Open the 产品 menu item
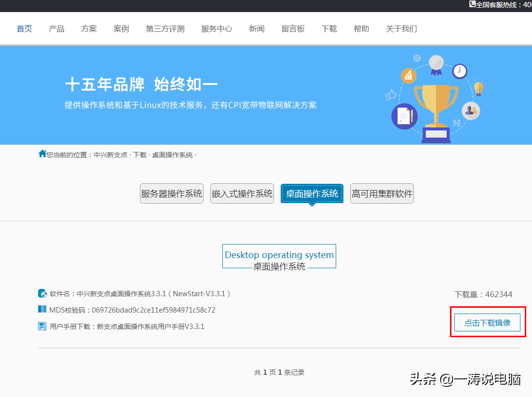This screenshot has width=532, height=397. click(x=56, y=29)
